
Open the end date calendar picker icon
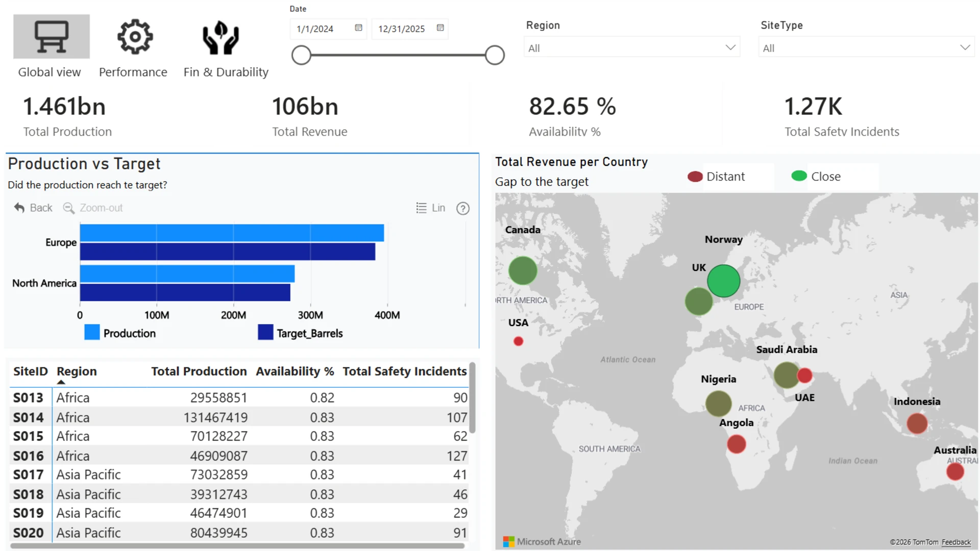pos(440,28)
